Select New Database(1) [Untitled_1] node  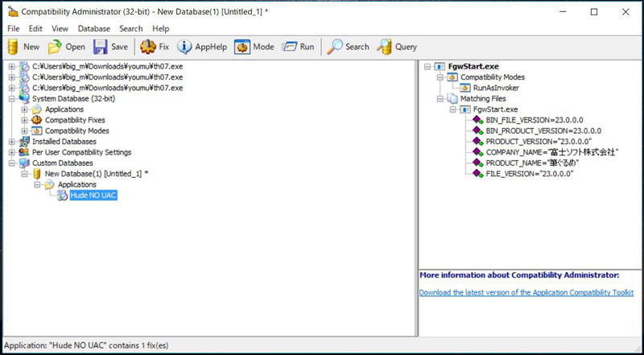coord(97,173)
